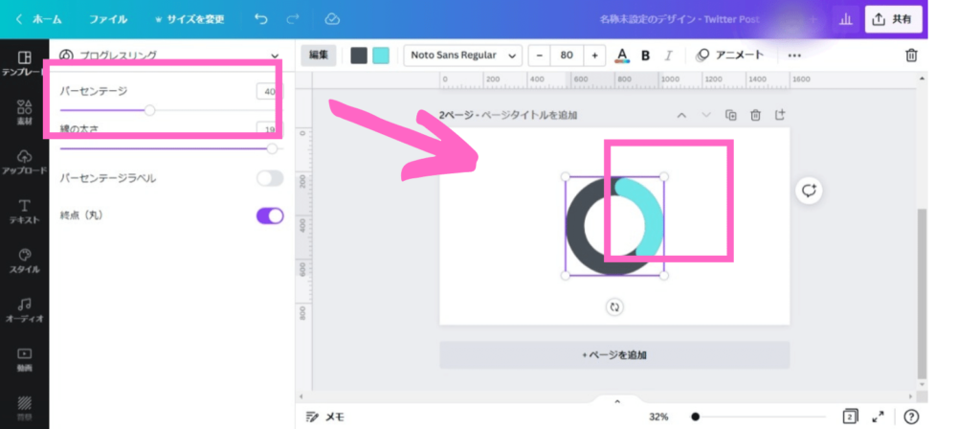Collapse the プログレスリング panel dropdown
Image resolution: width=980 pixels, height=429 pixels.
[x=275, y=56]
